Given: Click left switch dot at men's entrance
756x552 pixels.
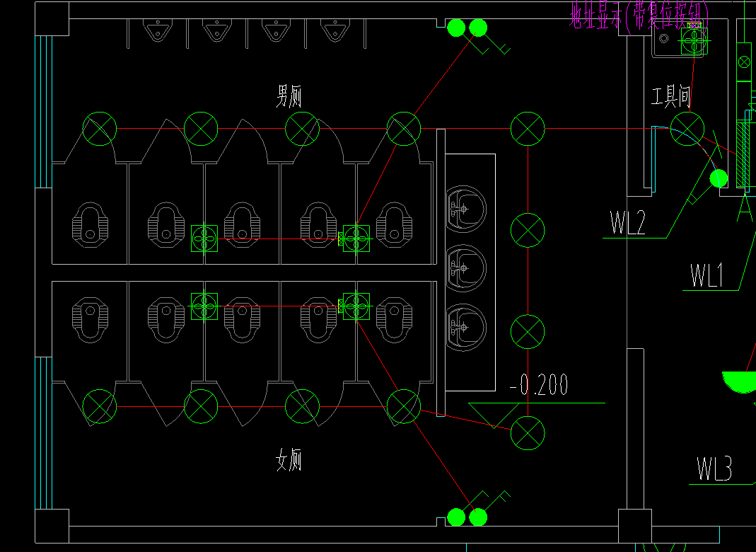Looking at the screenshot, I should click(x=456, y=28).
